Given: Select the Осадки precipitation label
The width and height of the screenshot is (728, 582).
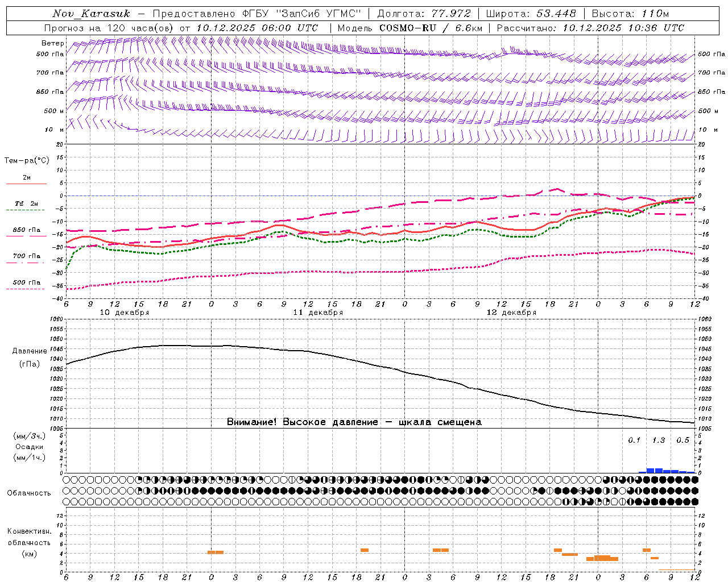Looking at the screenshot, I should click(30, 447).
